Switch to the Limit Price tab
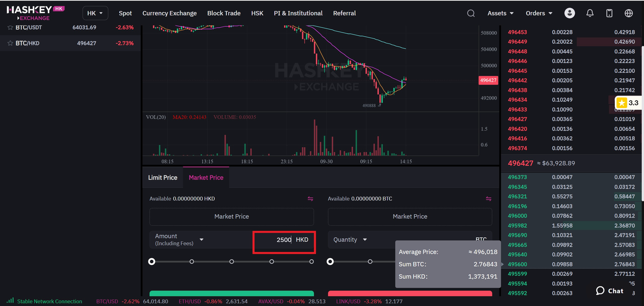644x306 pixels. [163, 177]
